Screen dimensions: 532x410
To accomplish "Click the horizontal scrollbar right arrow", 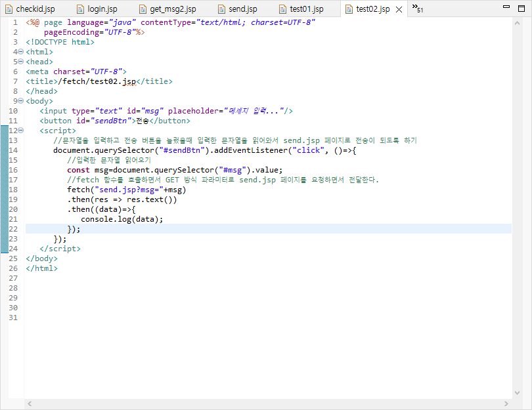I will [x=506, y=403].
